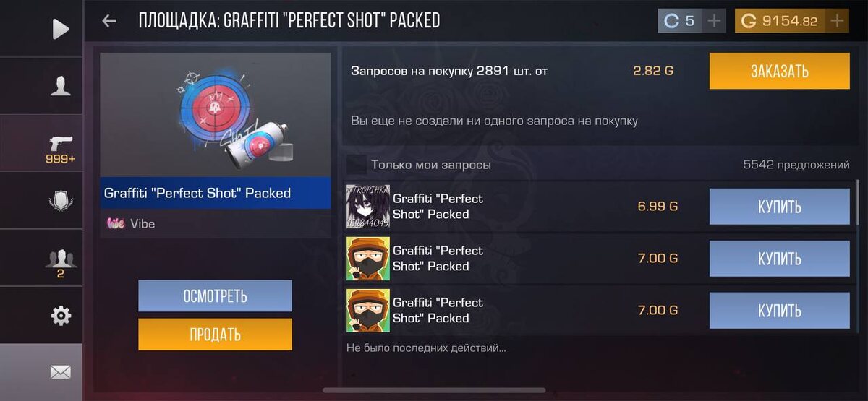Viewport: 868px width, 401px height.
Task: Click the orange ЗАКАЗАТЬ button
Action: pos(779,71)
